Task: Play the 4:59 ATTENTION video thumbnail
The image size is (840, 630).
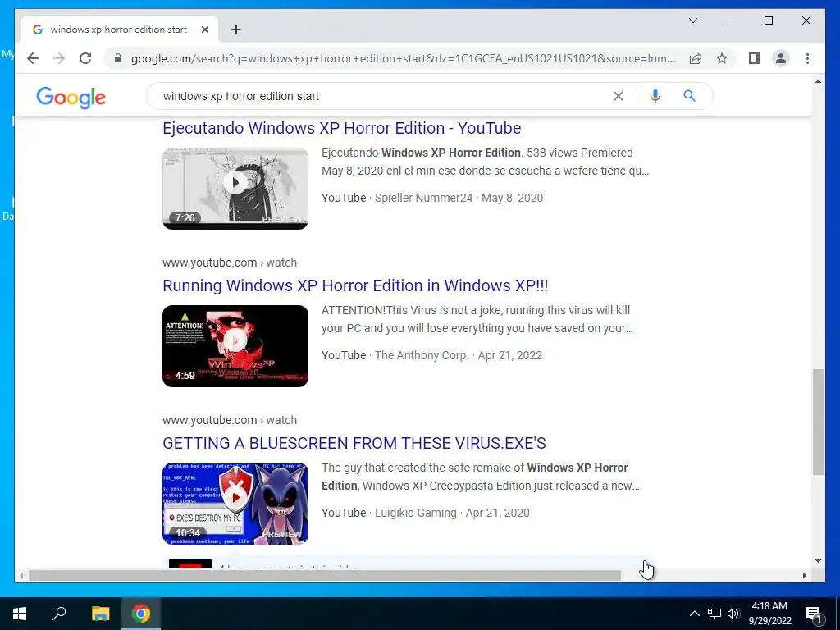Action: [235, 346]
